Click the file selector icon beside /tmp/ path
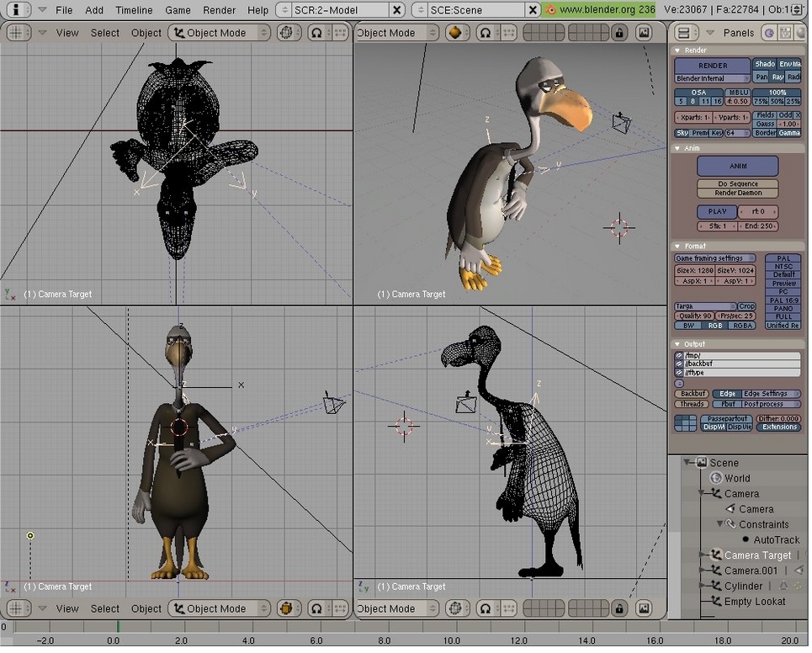The width and height of the screenshot is (812, 653). [680, 355]
